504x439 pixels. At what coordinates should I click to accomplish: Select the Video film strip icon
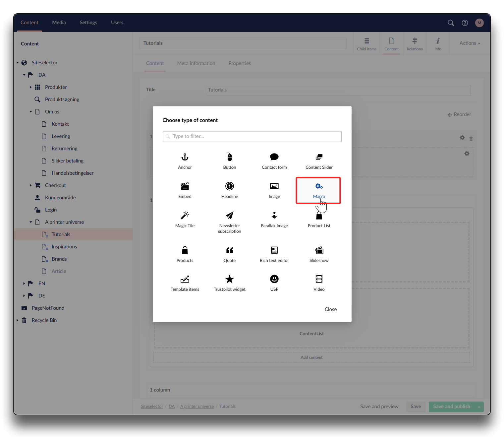point(319,279)
